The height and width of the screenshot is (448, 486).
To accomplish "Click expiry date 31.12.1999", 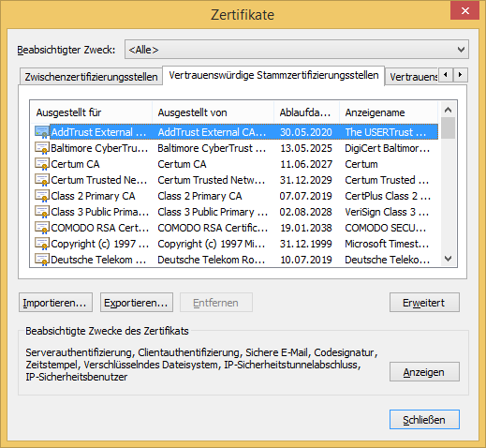I will [306, 244].
